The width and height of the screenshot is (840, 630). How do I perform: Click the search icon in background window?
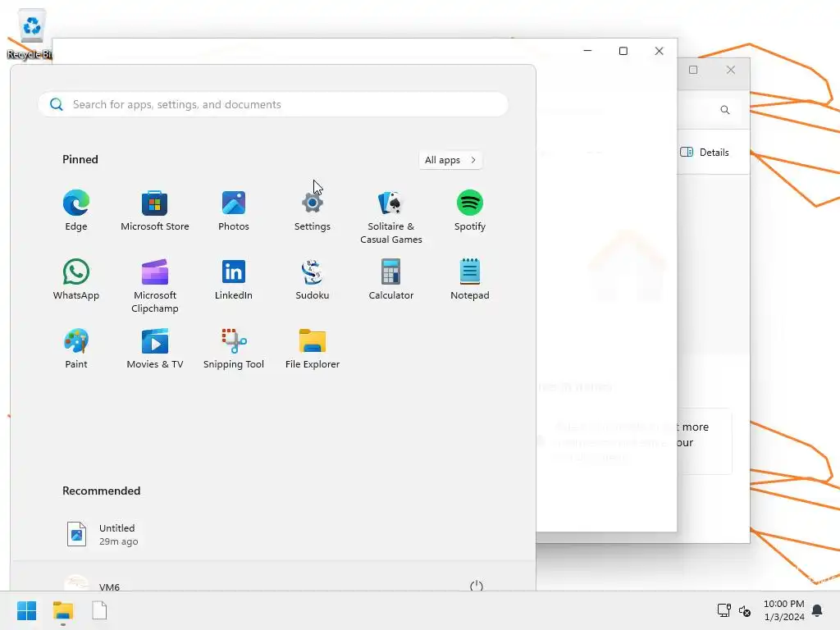click(725, 110)
